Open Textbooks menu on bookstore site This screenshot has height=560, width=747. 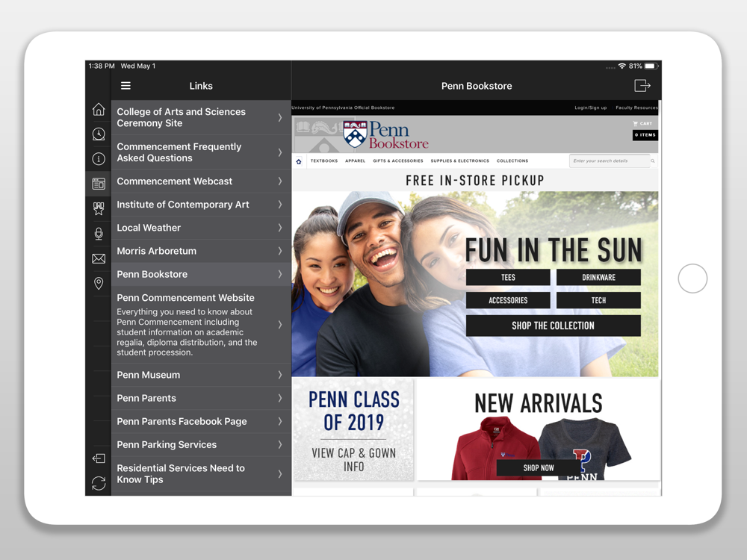click(x=324, y=161)
